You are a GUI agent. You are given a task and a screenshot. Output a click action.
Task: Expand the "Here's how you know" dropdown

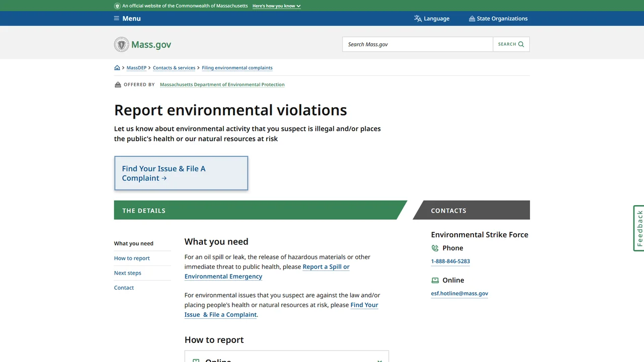[x=276, y=6]
